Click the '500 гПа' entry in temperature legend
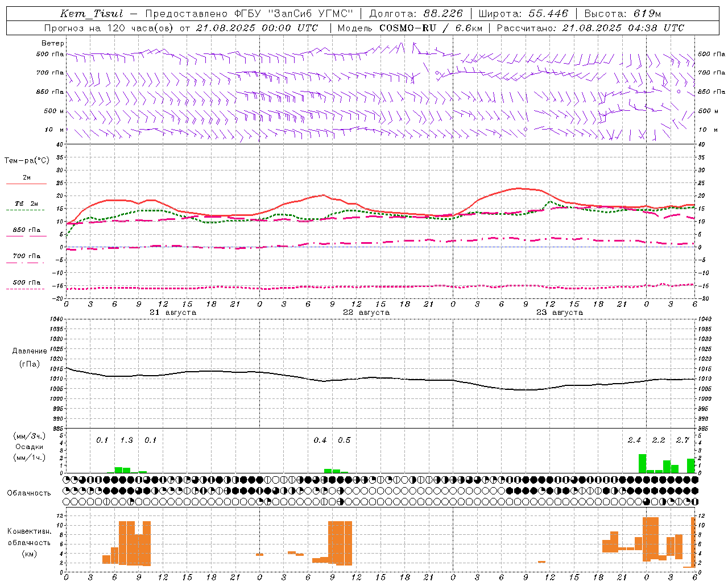 pos(27,282)
